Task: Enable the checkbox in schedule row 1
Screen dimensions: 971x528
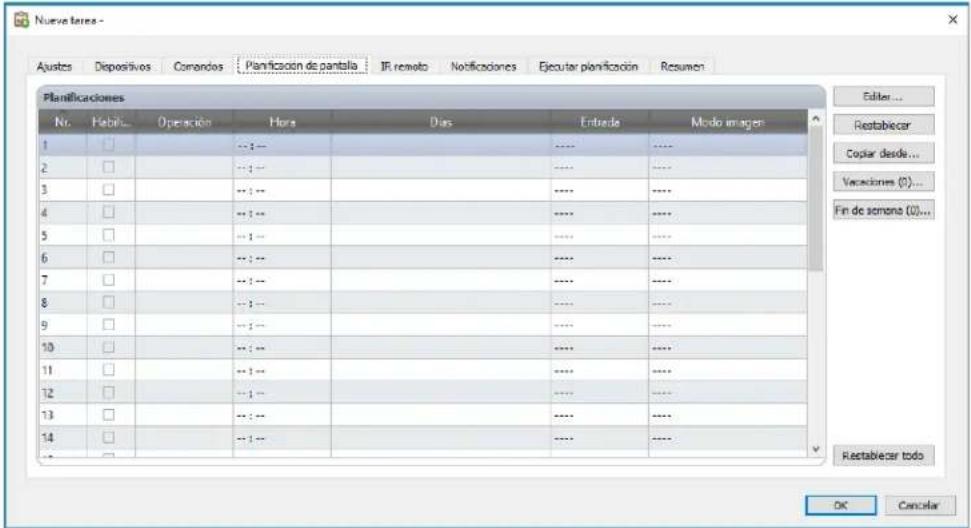Action: 111,143
